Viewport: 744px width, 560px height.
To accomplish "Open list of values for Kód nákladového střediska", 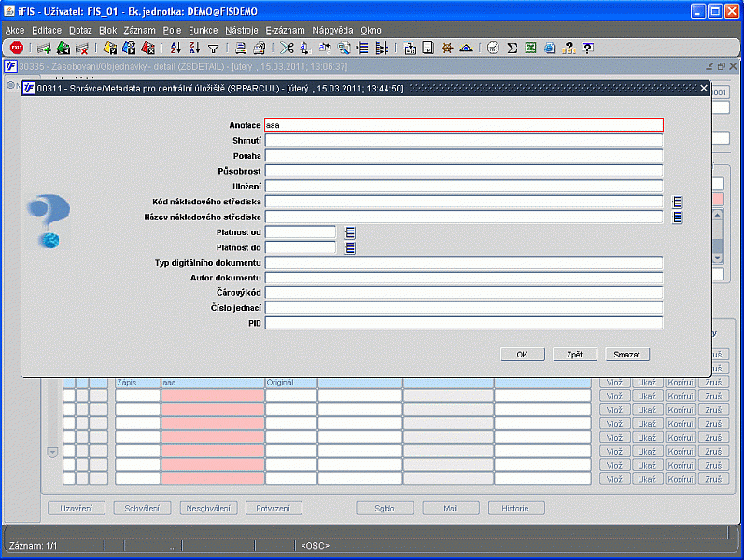I will click(x=678, y=203).
